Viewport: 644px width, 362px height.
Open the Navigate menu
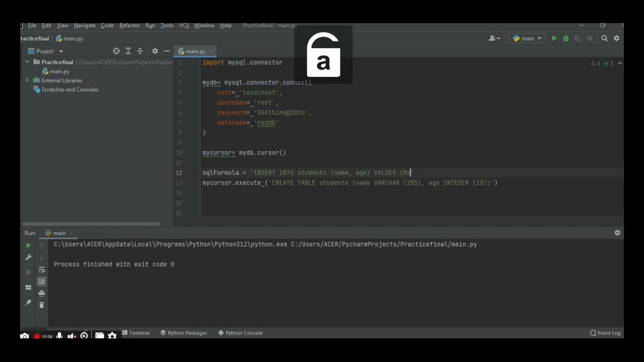(x=85, y=25)
